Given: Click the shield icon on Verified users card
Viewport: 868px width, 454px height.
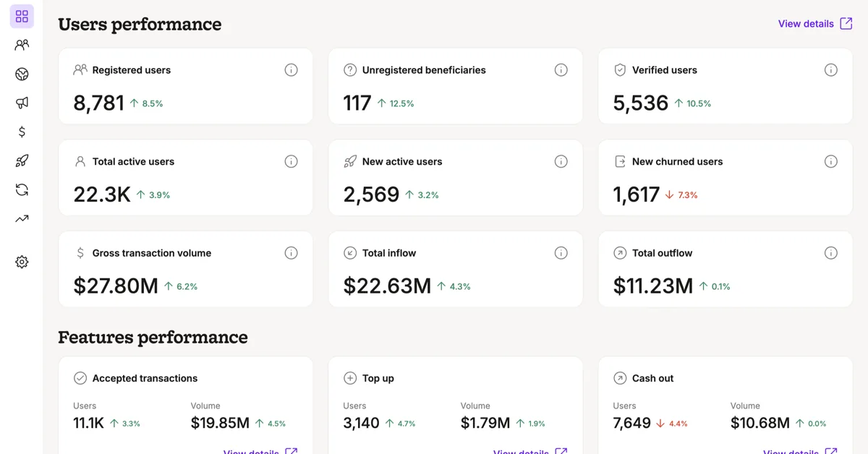Looking at the screenshot, I should point(620,70).
